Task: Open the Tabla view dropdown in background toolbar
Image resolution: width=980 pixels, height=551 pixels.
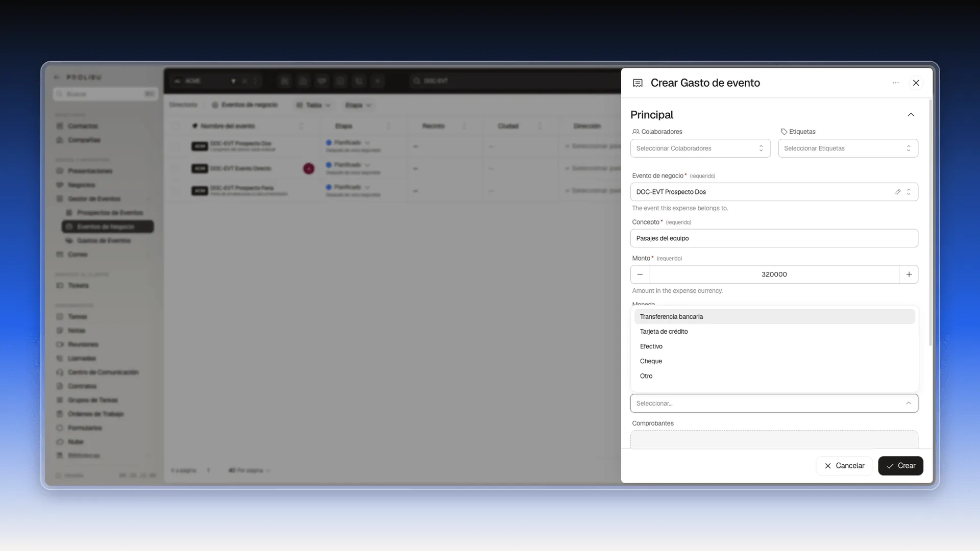Action: [313, 105]
